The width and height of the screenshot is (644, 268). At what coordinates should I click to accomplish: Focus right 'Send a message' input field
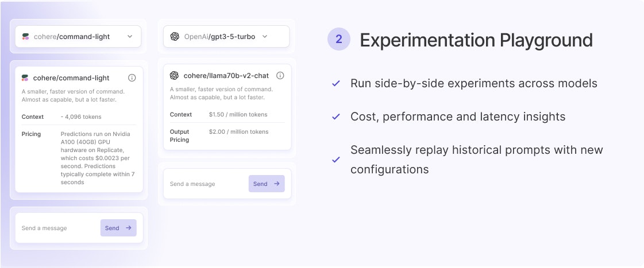click(206, 184)
